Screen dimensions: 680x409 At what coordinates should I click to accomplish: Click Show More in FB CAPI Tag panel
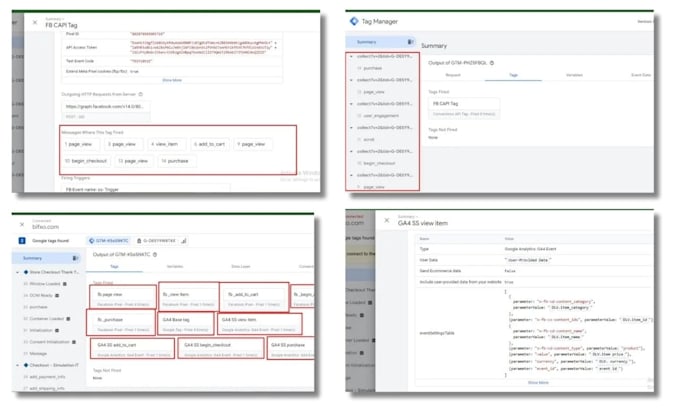172,80
